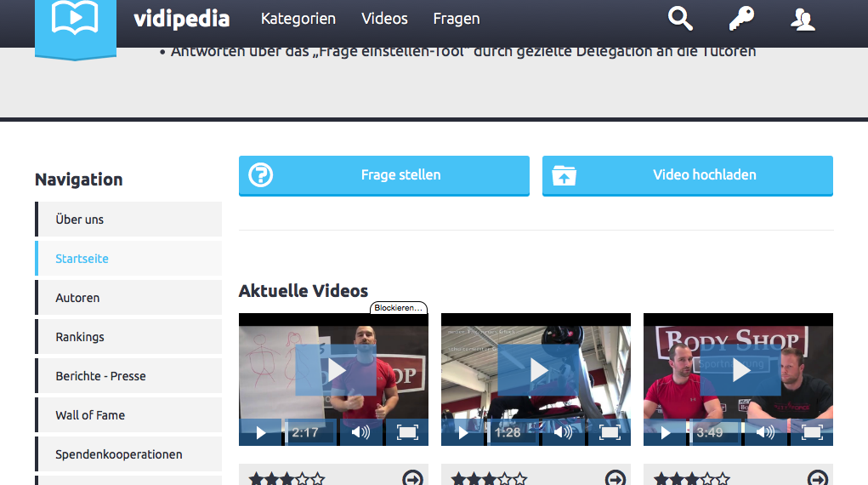Click the 2:17 video time progress bar
The image size is (868, 485).
pos(310,433)
